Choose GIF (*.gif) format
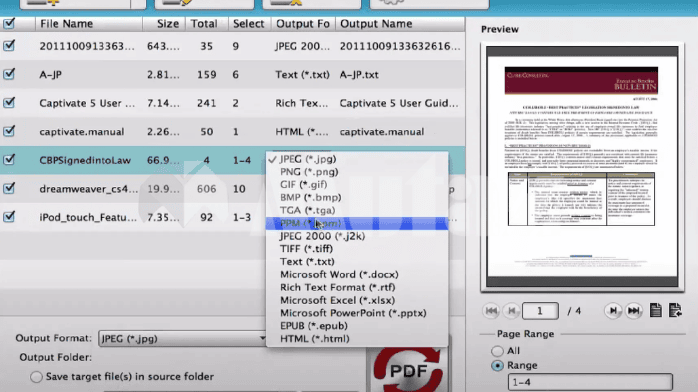Screen dimensions: 698x392 click(x=357, y=184)
